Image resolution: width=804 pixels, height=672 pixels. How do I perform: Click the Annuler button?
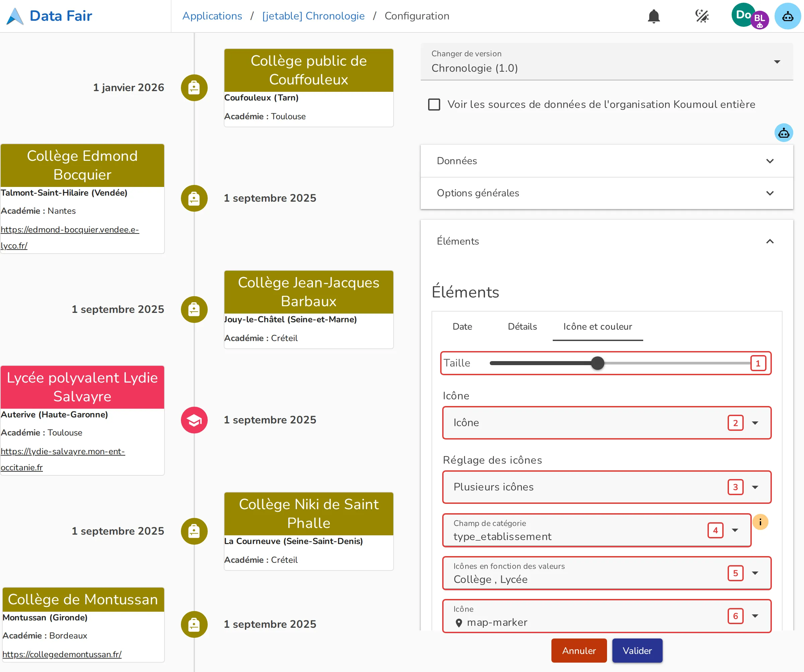[579, 651]
